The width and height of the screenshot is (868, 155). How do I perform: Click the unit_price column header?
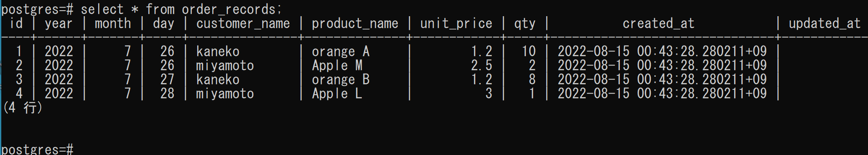coord(456,23)
